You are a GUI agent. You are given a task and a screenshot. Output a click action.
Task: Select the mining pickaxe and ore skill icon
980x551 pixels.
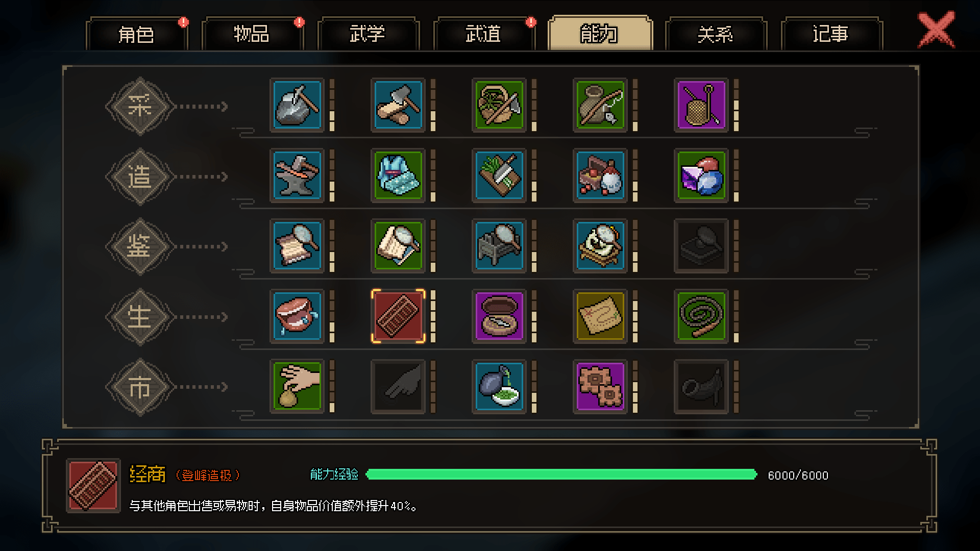coord(297,105)
